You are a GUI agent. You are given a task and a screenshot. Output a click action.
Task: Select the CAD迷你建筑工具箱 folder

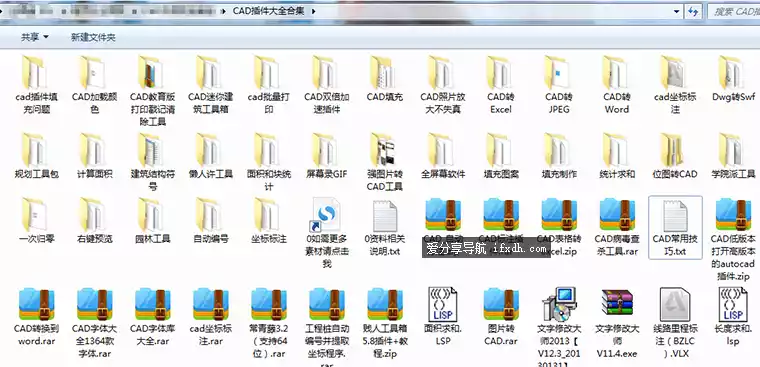click(x=211, y=85)
